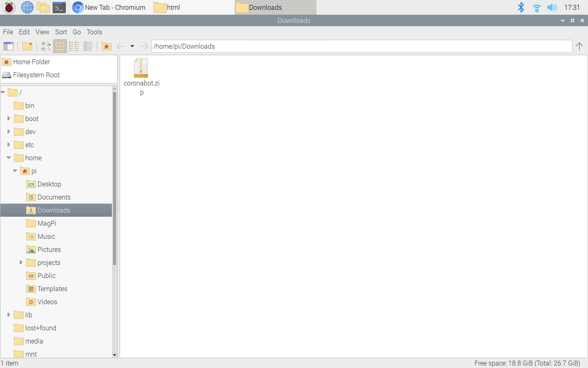588x368 pixels.
Task: Open the Raspberry Pi main menu
Action: (x=9, y=7)
